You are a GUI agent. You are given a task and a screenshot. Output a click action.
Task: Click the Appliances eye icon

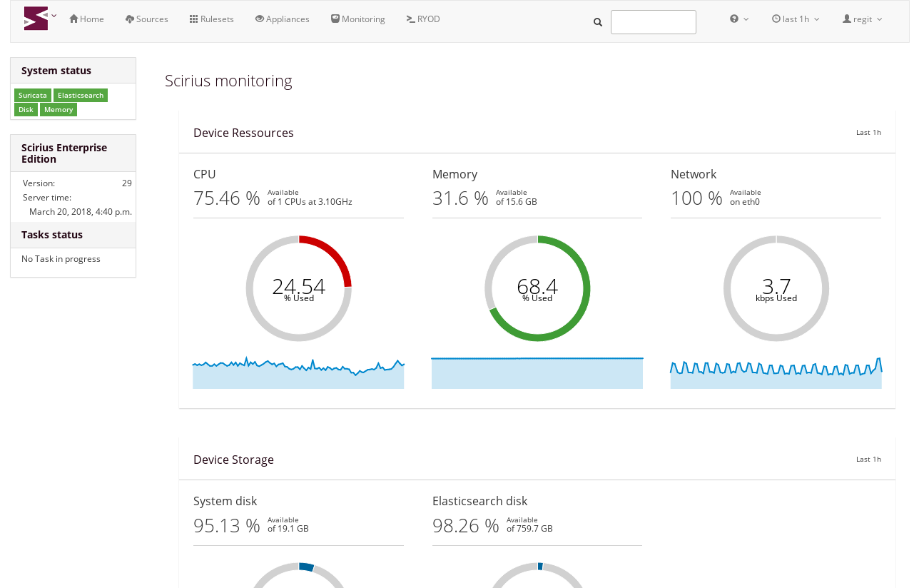(x=260, y=19)
